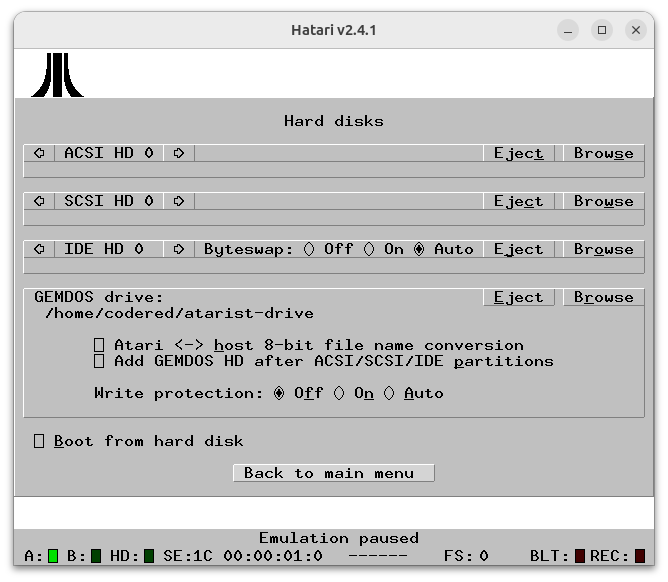The image size is (668, 582).
Task: Browse for an IDE HD image
Action: (x=604, y=249)
